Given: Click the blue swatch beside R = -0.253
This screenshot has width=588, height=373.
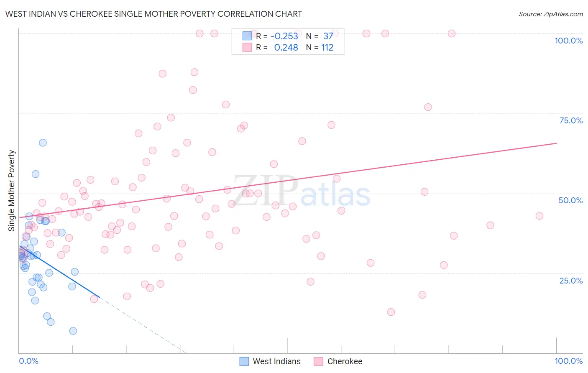Looking at the screenshot, I should click(247, 36).
